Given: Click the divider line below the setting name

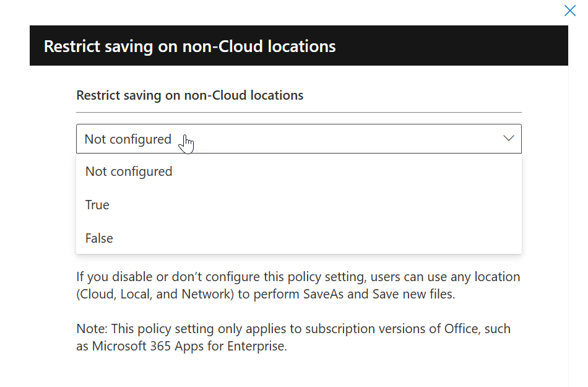Looking at the screenshot, I should coord(298,113).
